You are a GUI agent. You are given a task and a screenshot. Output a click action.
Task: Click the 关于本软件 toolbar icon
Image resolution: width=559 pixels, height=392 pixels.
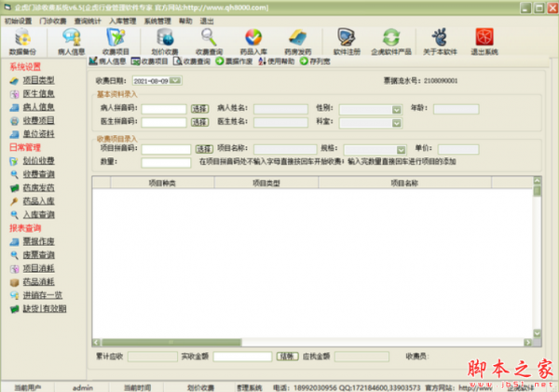pyautogui.click(x=440, y=42)
